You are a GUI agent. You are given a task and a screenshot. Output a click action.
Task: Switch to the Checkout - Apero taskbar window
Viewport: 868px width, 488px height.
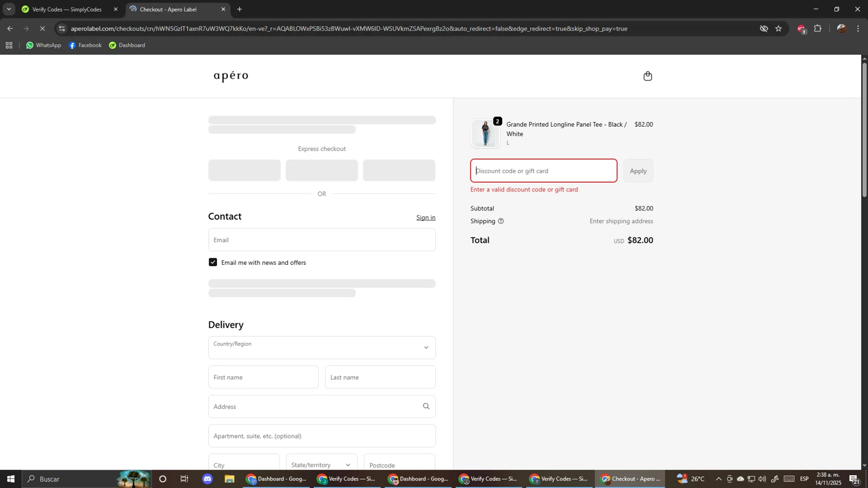pyautogui.click(x=630, y=479)
